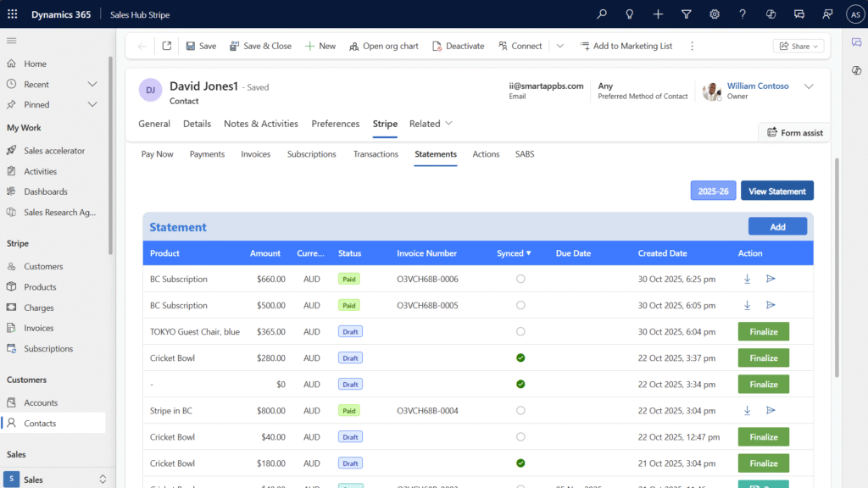Screen dimensions: 868x488
Task: Switch to the Transactions tab
Action: click(x=376, y=154)
